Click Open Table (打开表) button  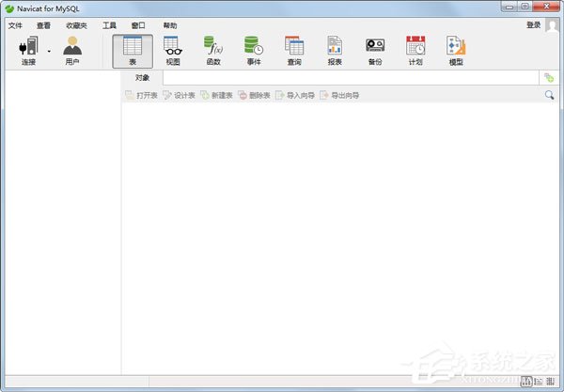point(141,95)
